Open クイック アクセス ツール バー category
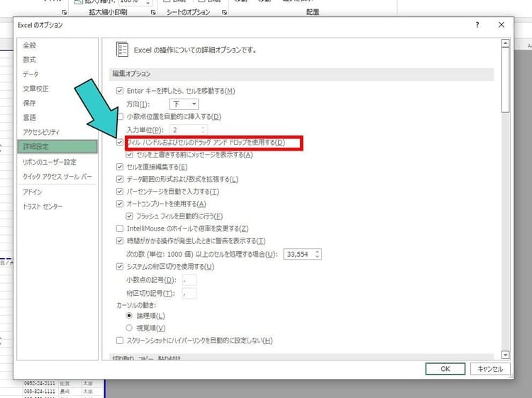Viewport: 532px width, 398px height. click(x=57, y=177)
